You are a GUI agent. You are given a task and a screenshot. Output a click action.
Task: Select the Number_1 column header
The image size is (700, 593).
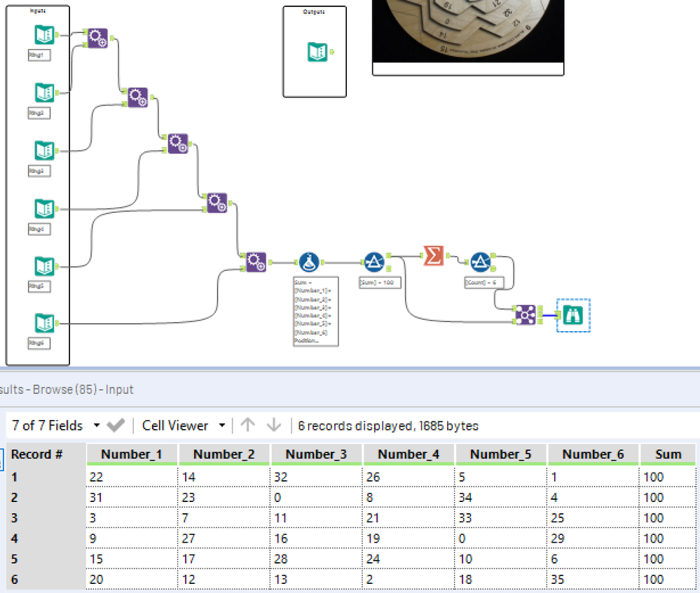click(132, 454)
